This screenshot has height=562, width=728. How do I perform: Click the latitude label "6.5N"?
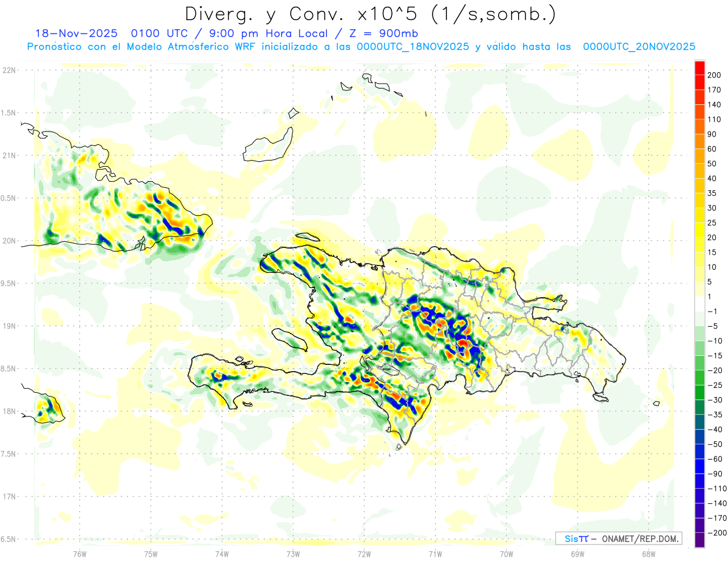(x=8, y=539)
